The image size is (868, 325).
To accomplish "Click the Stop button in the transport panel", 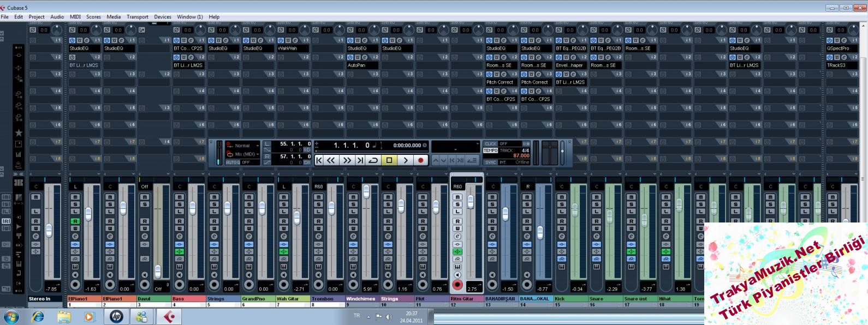I will [x=389, y=160].
